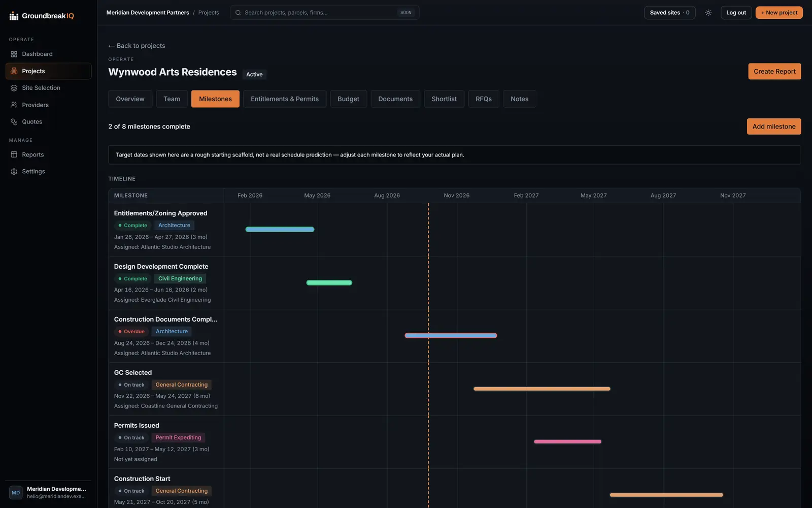Select the Milestones tab
The image size is (812, 508).
click(x=215, y=99)
